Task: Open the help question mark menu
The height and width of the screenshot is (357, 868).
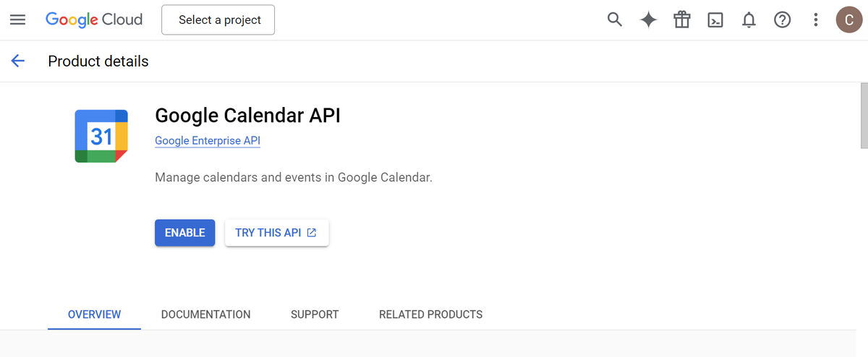Action: pyautogui.click(x=782, y=20)
